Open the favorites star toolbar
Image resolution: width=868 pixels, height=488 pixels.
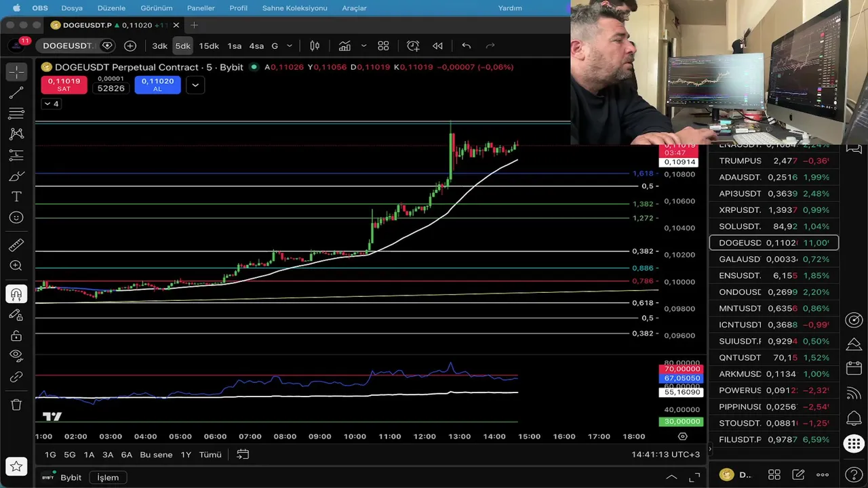(16, 466)
